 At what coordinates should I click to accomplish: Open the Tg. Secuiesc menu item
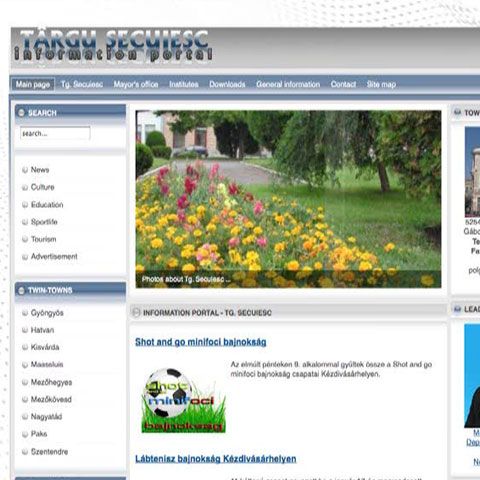(x=82, y=84)
